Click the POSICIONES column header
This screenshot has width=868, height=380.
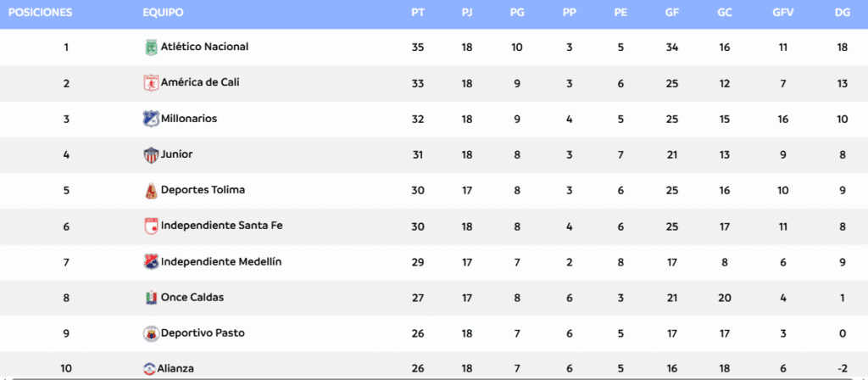click(x=41, y=13)
